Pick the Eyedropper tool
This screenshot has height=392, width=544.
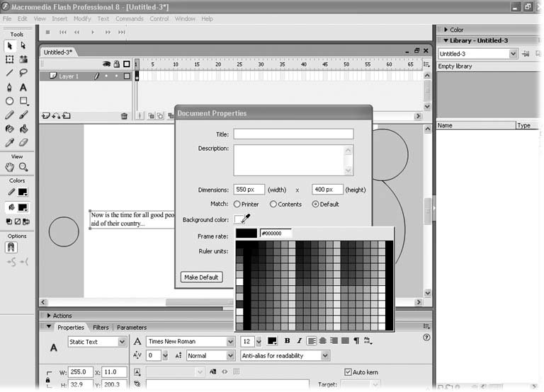10,143
